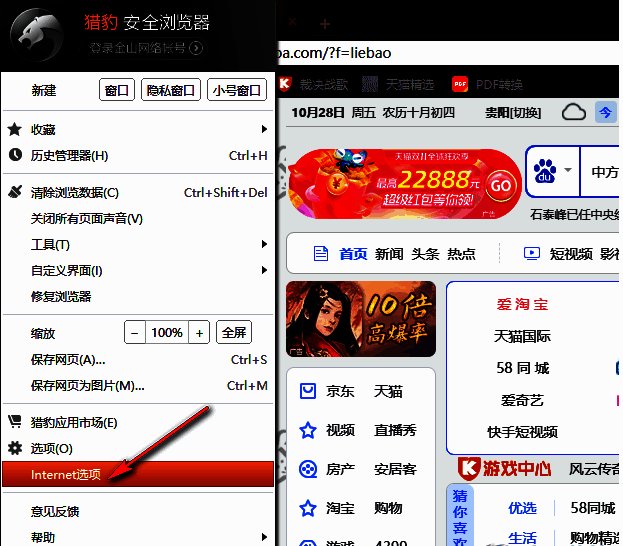Click the 京东 link
This screenshot has width=623, height=546.
tap(340, 391)
